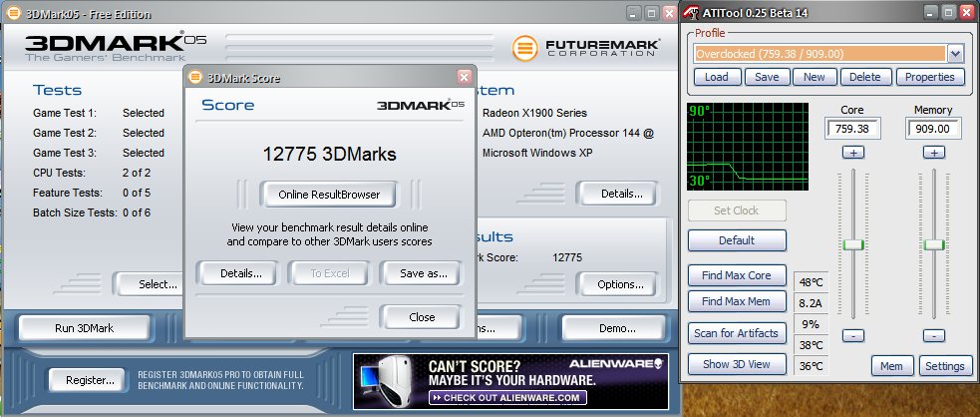The width and height of the screenshot is (980, 417).
Task: Click the Alienware advertisement banner
Action: pos(510,381)
